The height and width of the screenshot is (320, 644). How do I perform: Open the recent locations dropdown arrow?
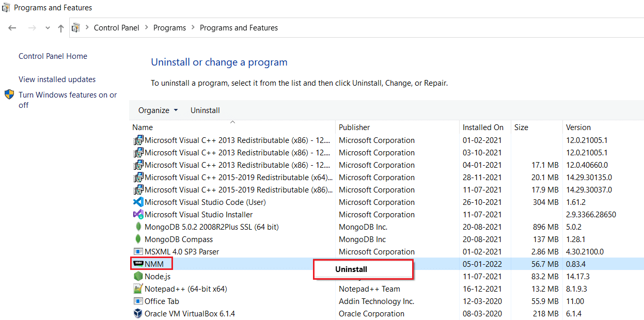pos(48,28)
